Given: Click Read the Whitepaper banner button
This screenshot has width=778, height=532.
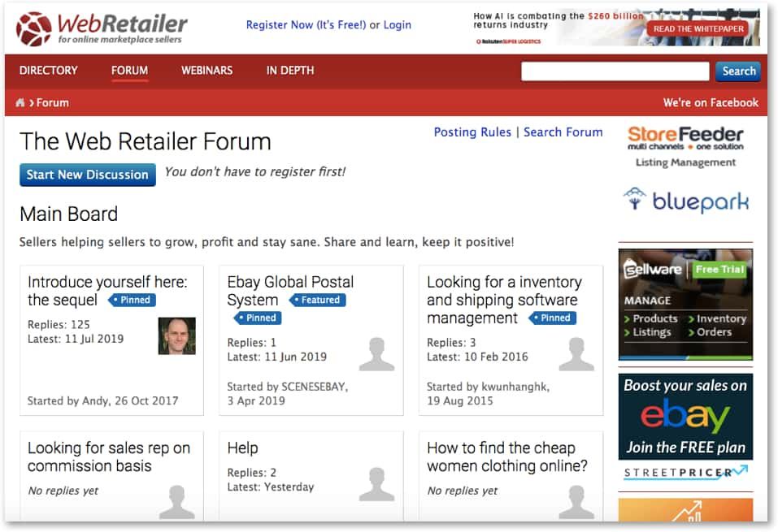Looking at the screenshot, I should pyautogui.click(x=698, y=28).
